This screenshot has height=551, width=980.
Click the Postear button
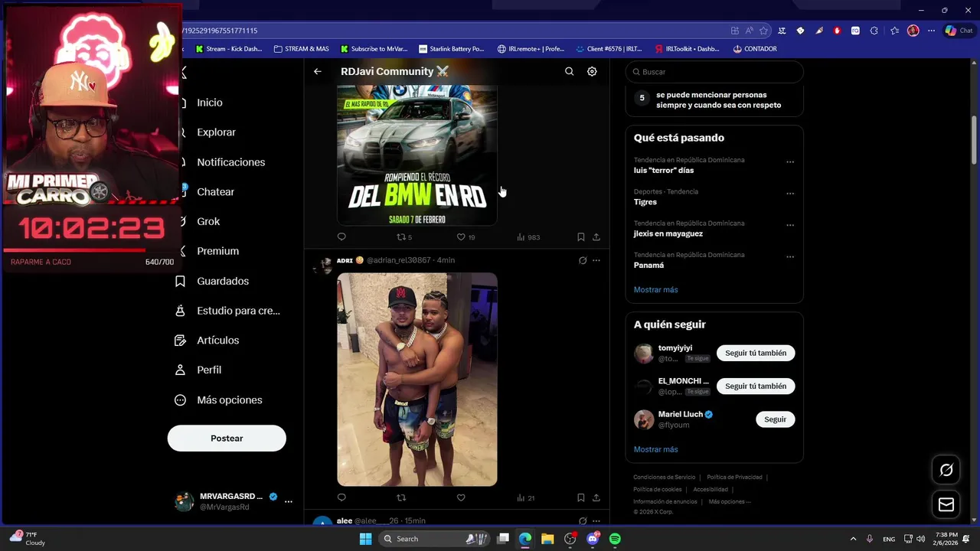click(x=227, y=439)
